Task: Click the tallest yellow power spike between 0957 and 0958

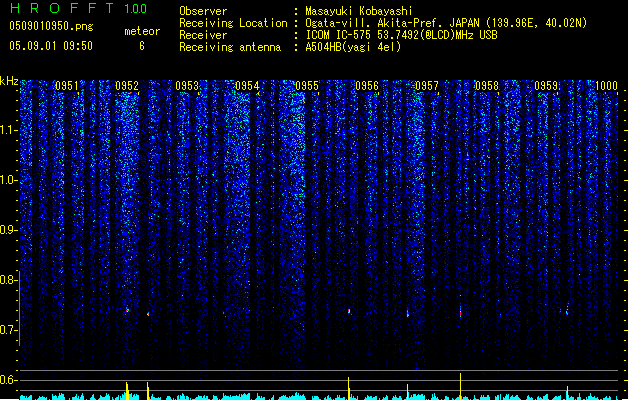Action: pos(461,386)
